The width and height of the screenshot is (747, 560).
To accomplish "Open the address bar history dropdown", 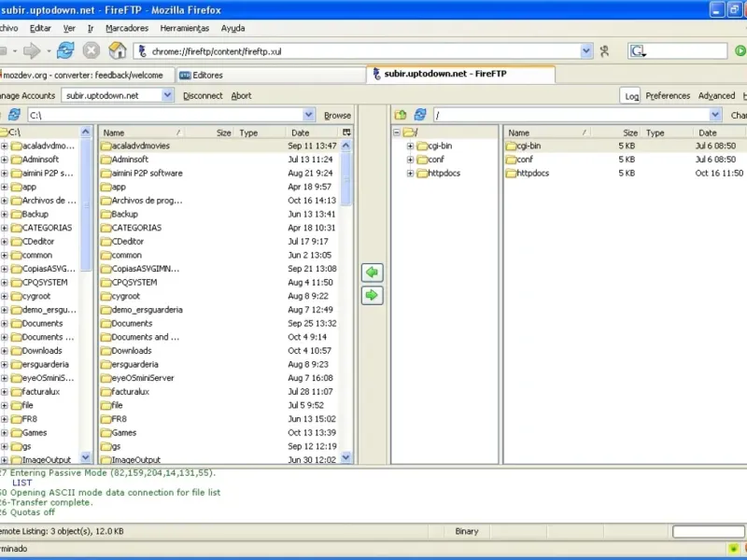I will pos(586,51).
